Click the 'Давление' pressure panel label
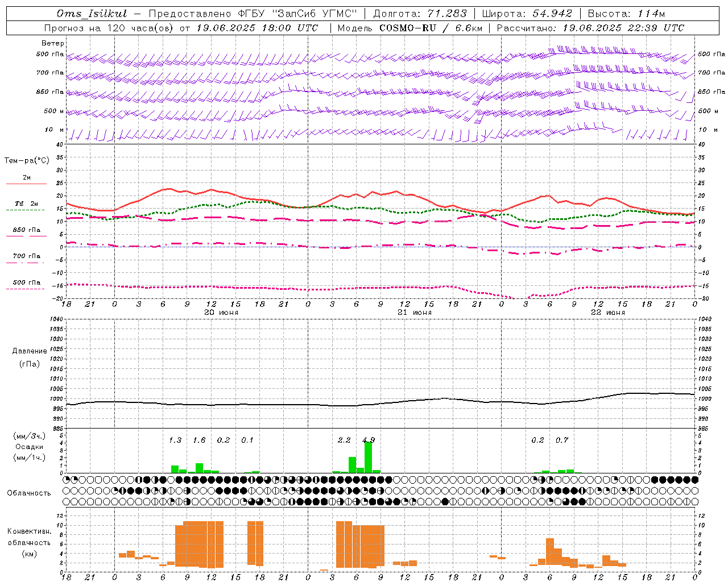728x582 pixels. point(30,351)
